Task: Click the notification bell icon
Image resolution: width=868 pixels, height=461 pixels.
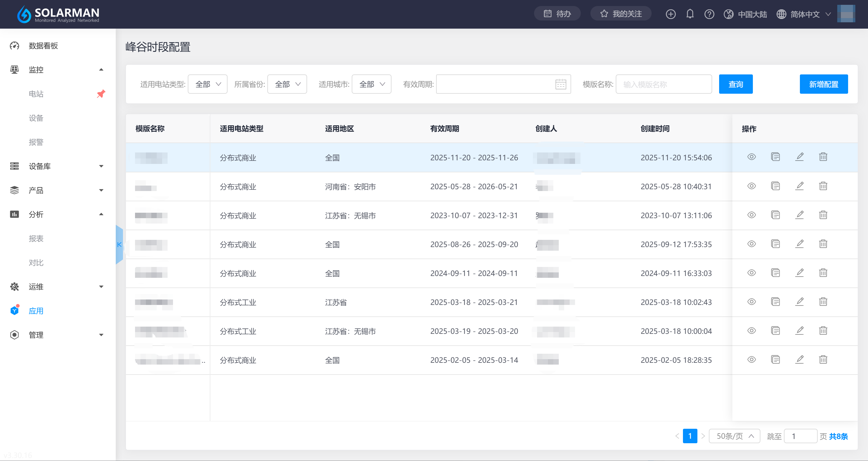Action: (x=690, y=14)
